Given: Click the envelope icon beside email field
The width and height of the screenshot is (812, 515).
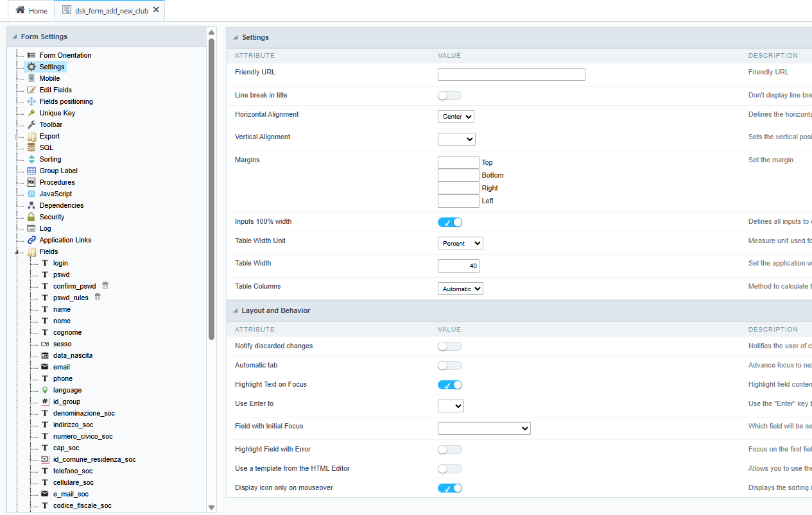Looking at the screenshot, I should pos(45,367).
